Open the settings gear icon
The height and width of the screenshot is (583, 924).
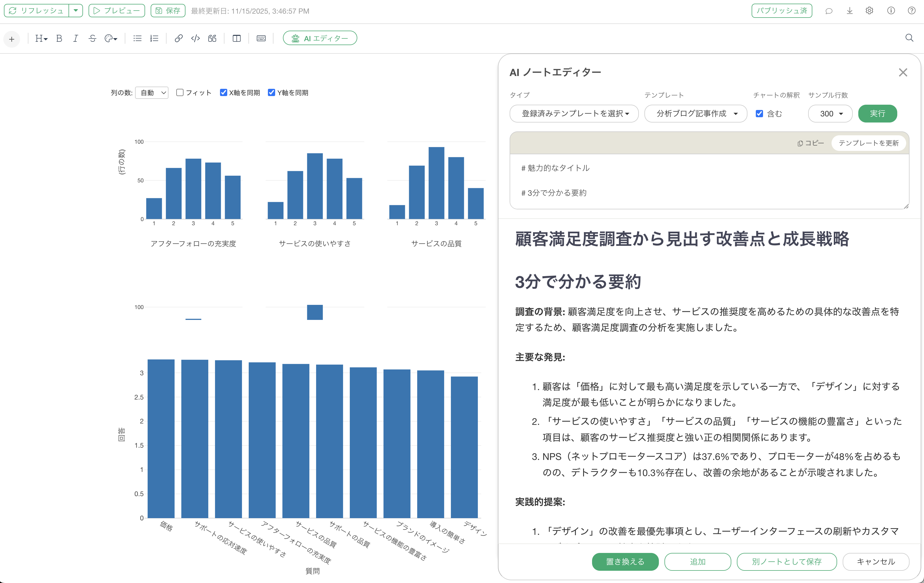(x=869, y=11)
